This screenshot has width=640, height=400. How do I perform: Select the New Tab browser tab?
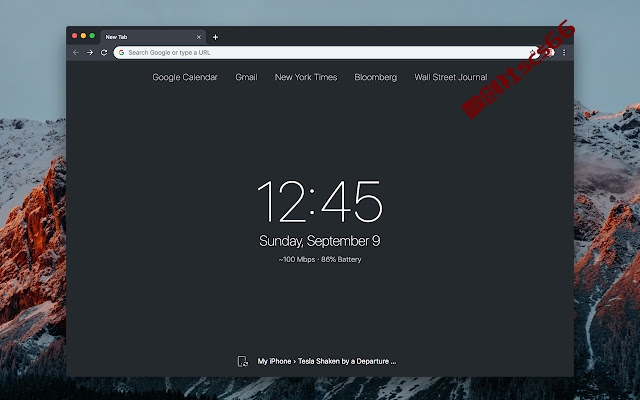[153, 37]
